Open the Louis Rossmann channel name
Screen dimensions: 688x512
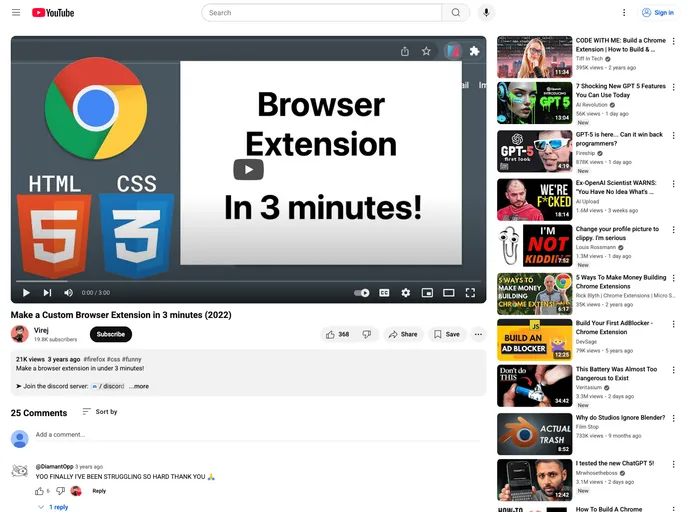point(596,247)
